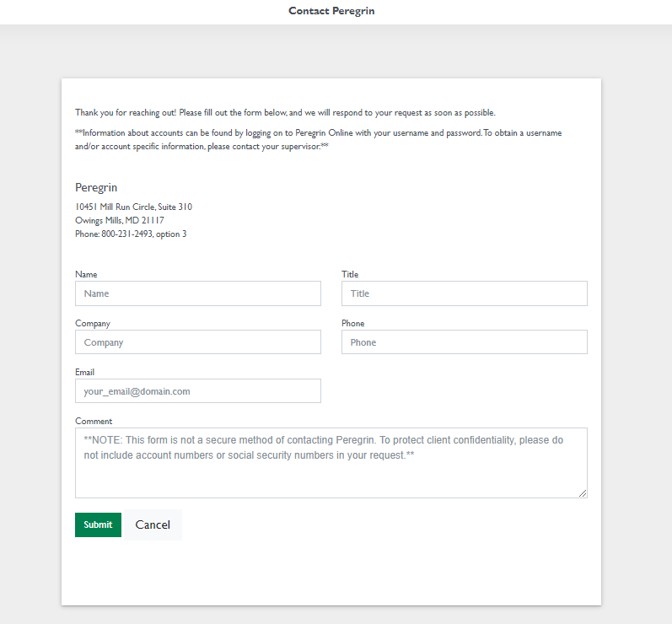This screenshot has height=624, width=672.
Task: Click inside the Comment text area
Action: click(331, 463)
